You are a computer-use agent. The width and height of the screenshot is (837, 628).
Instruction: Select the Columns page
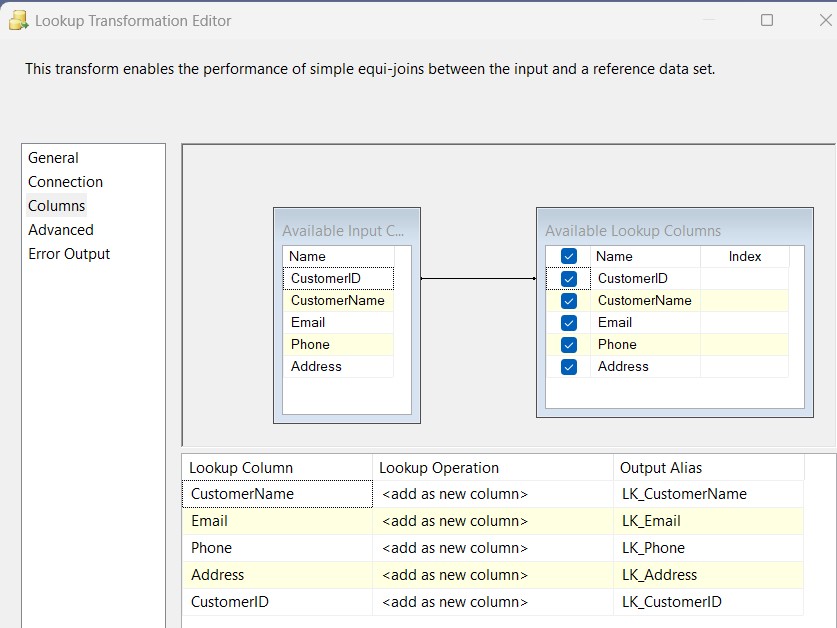(x=56, y=205)
